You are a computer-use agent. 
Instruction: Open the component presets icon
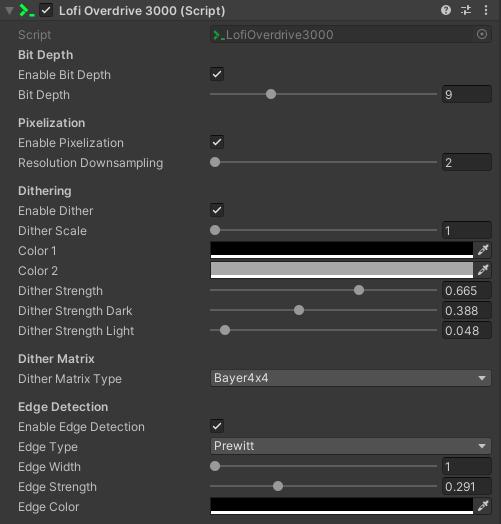[466, 10]
